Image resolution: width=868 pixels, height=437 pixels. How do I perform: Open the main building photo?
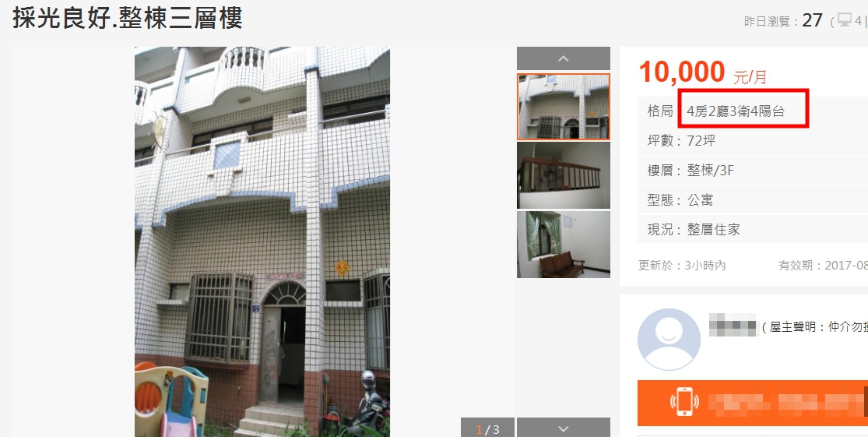pyautogui.click(x=262, y=242)
